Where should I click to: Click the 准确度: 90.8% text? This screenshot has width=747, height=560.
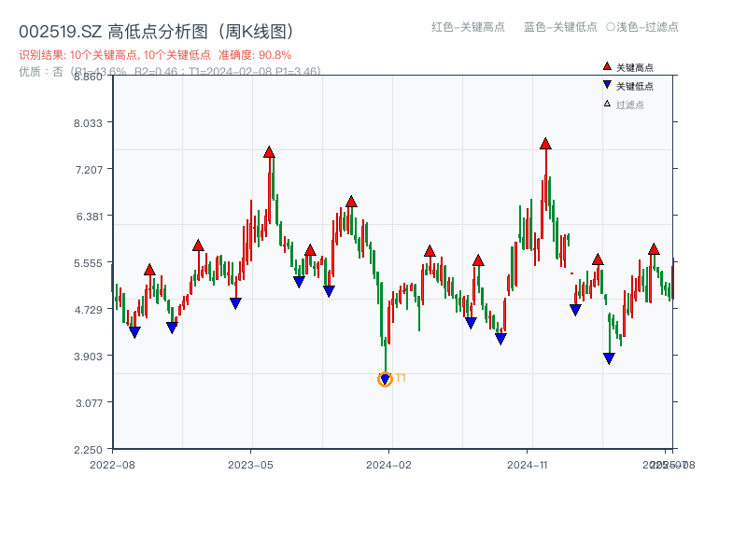click(x=255, y=55)
